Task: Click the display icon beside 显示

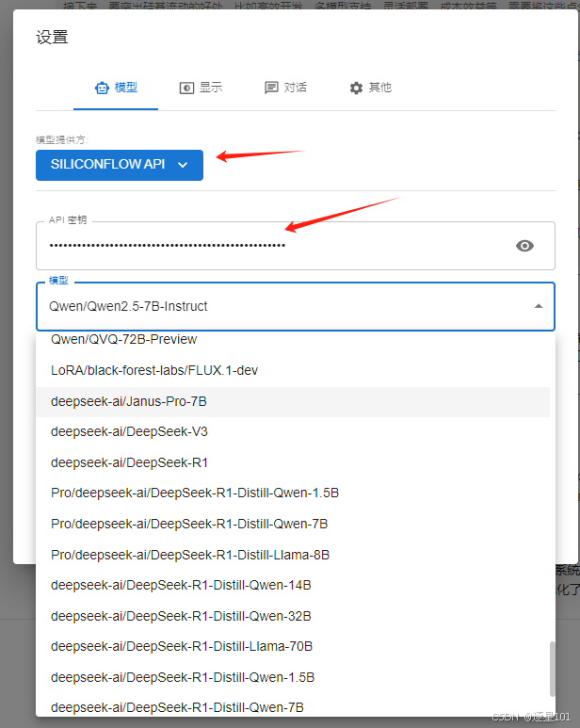Action: coord(186,88)
